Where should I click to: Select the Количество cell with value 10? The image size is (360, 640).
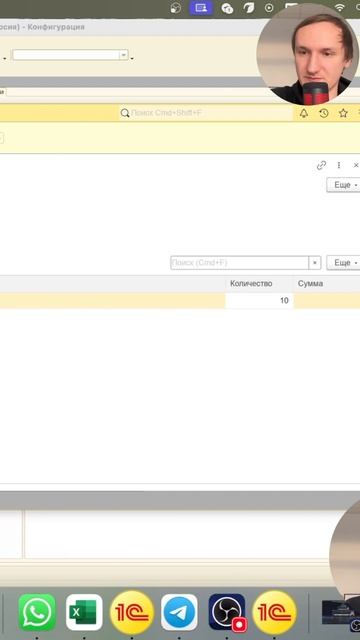pos(259,300)
